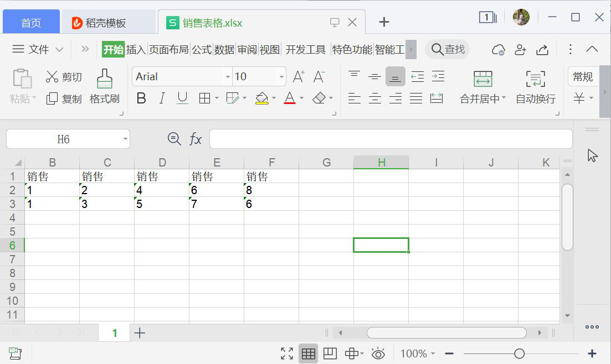Click the increase indent icon

click(x=438, y=76)
